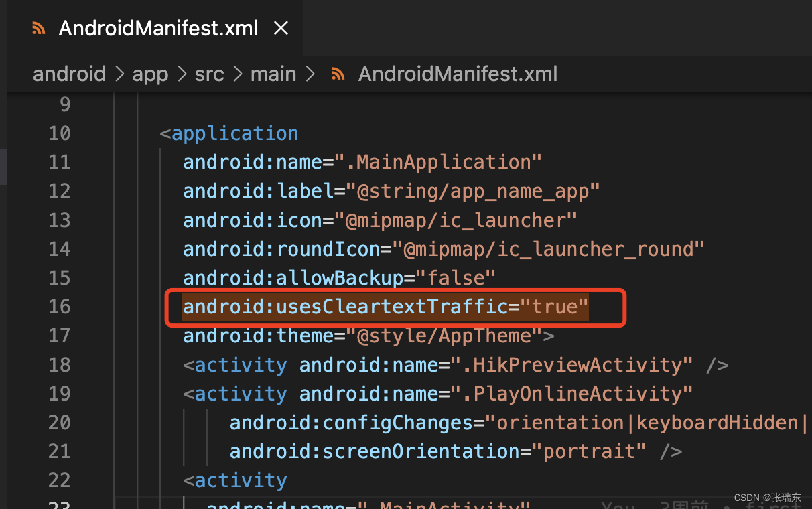This screenshot has height=509, width=812.
Task: Click the XML file icon in the tab
Action: 40,29
